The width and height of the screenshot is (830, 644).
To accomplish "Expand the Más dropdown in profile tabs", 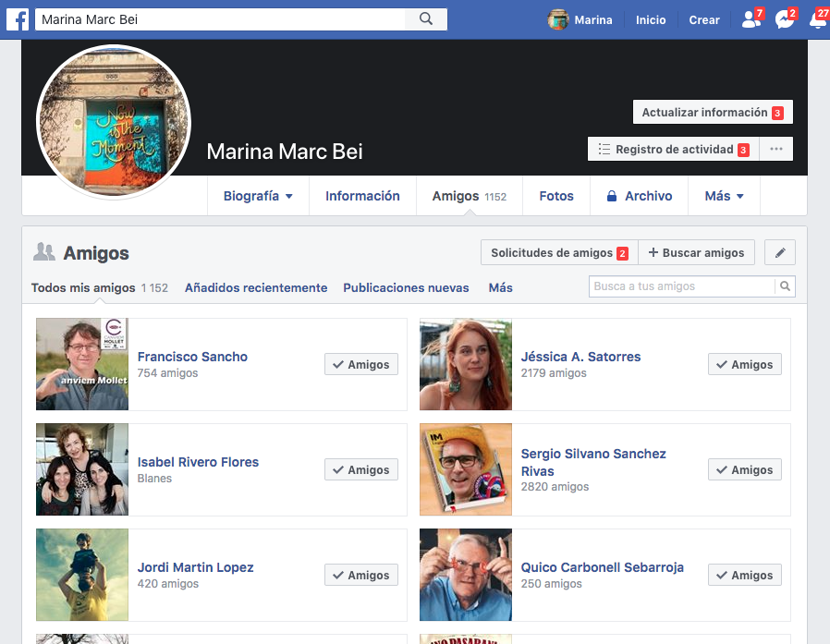I will tap(724, 196).
